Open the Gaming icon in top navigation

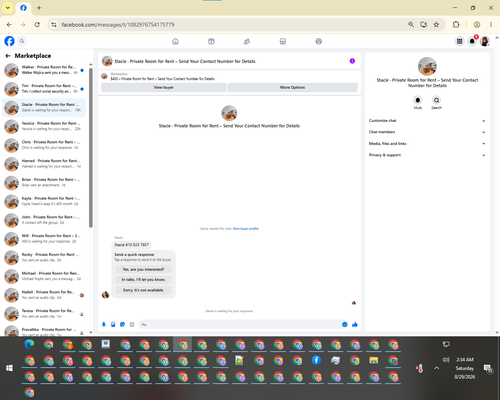[x=319, y=41]
